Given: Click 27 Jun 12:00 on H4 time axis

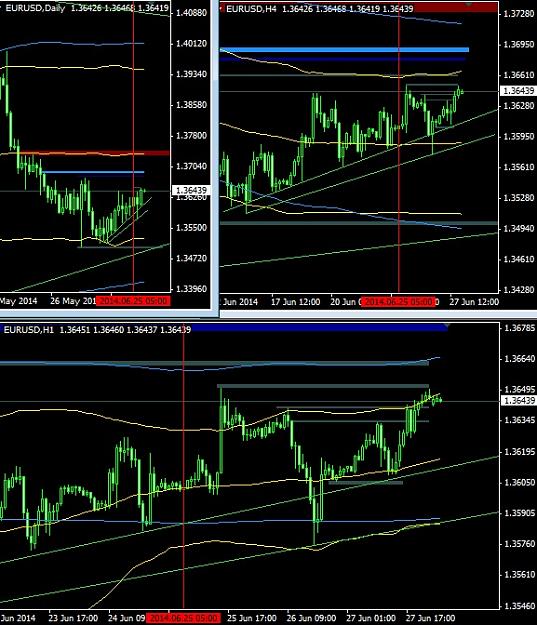Looking at the screenshot, I should 474,302.
